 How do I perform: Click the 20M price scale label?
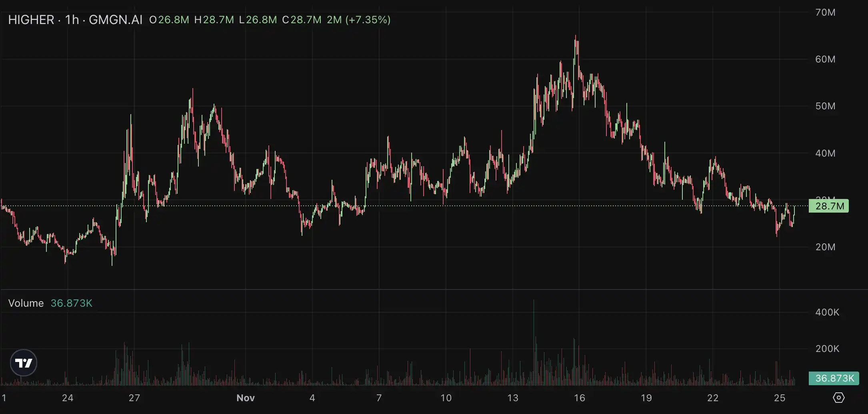click(825, 247)
